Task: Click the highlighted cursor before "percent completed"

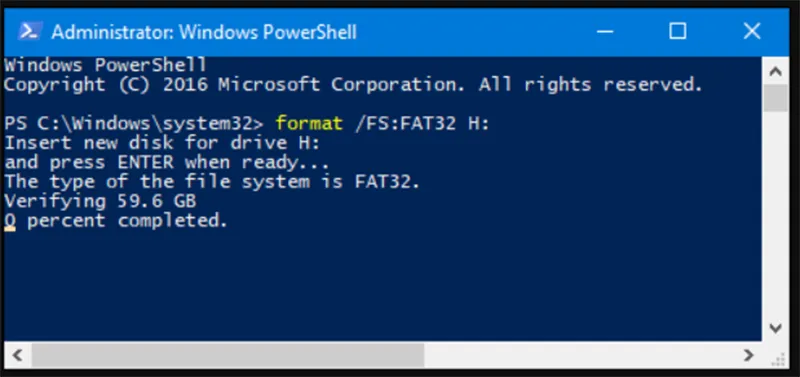Action: (10, 221)
